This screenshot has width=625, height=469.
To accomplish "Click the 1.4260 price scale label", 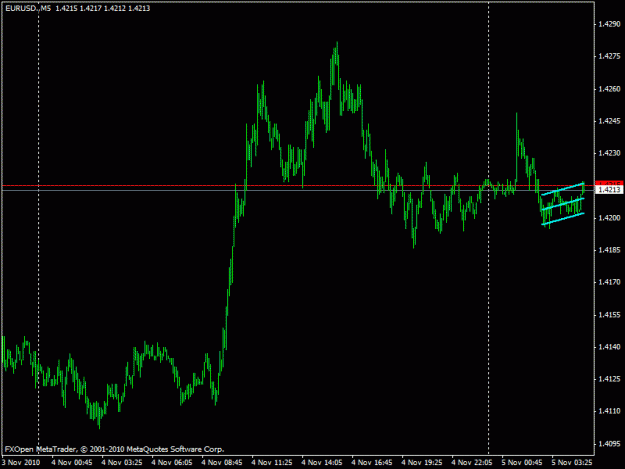I will coord(609,88).
